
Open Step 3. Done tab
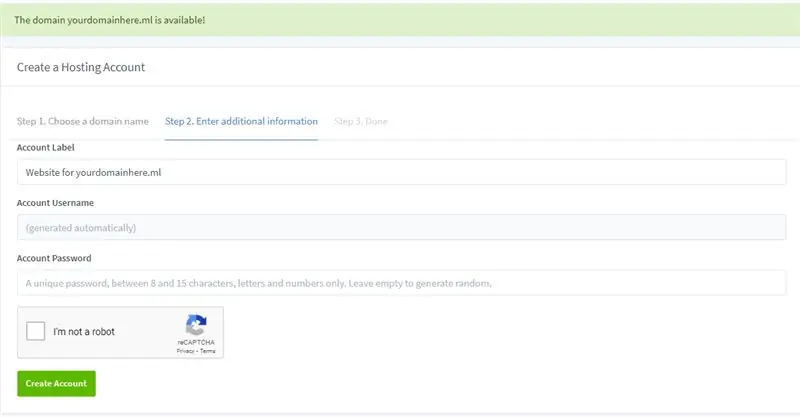[x=361, y=121]
